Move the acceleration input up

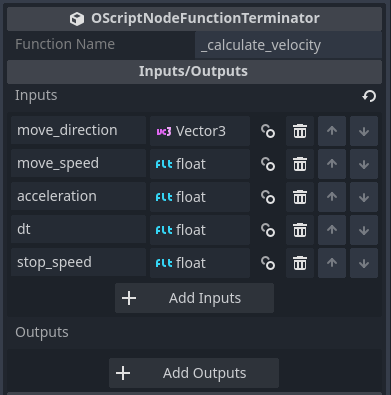click(332, 197)
